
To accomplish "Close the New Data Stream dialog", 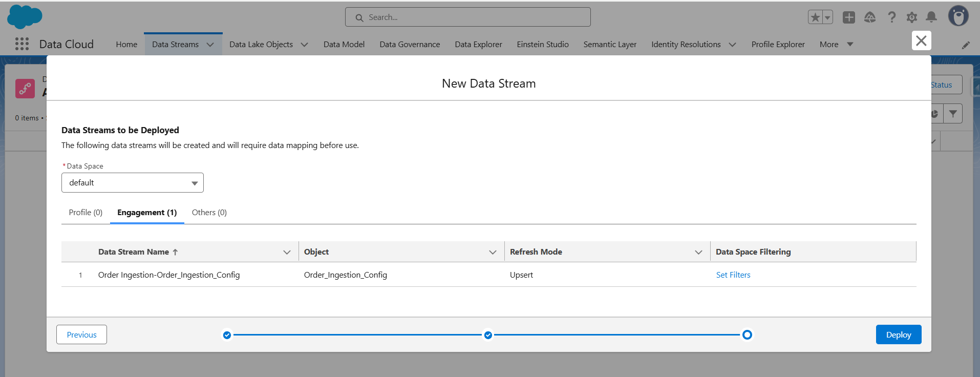I will pyautogui.click(x=921, y=40).
